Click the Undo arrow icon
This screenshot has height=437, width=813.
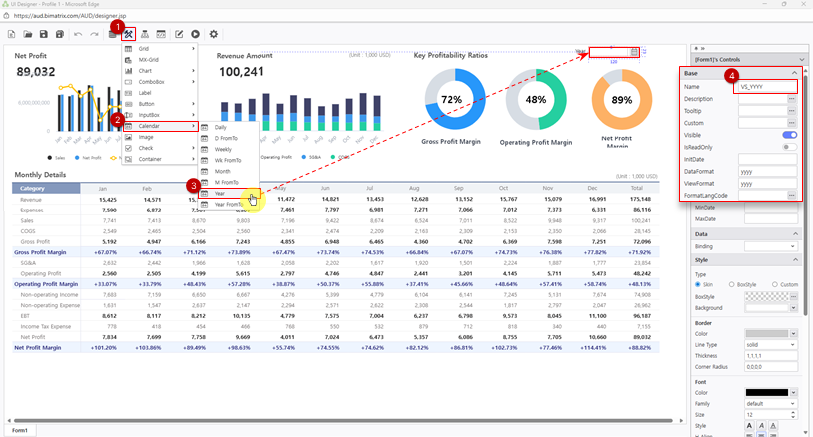click(x=78, y=34)
